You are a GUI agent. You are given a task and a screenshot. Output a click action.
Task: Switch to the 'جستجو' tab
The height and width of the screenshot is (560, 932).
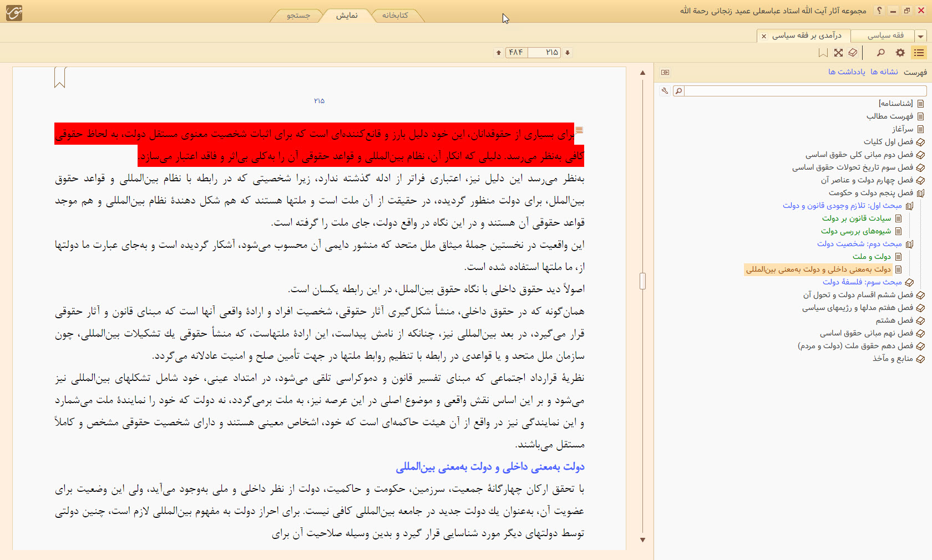298,16
